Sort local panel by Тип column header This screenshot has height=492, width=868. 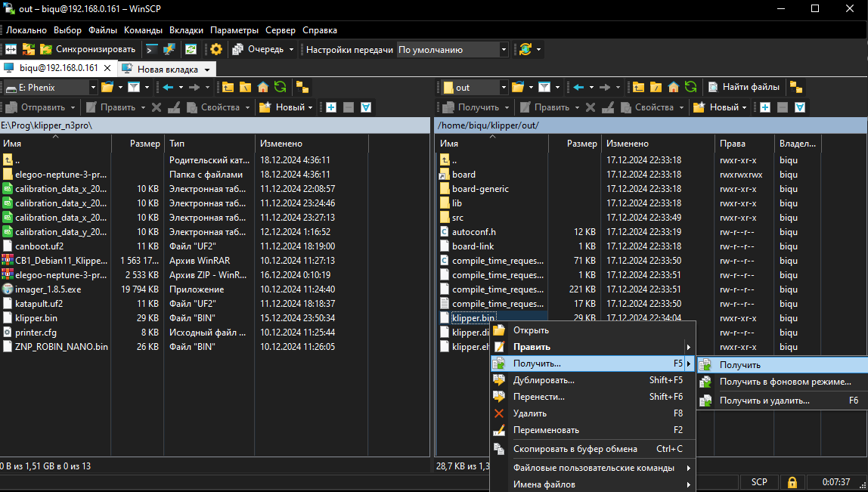click(209, 144)
